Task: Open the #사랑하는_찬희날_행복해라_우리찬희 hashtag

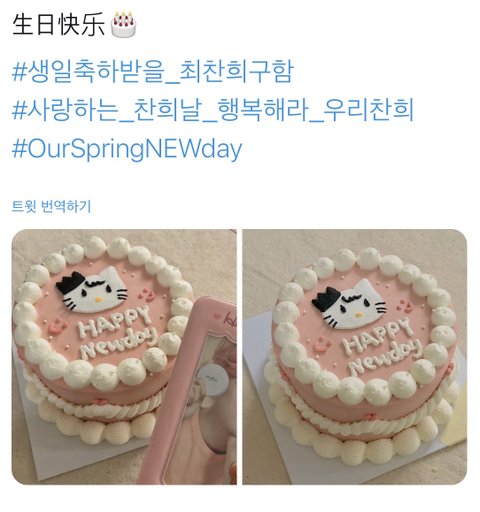Action: [x=213, y=110]
